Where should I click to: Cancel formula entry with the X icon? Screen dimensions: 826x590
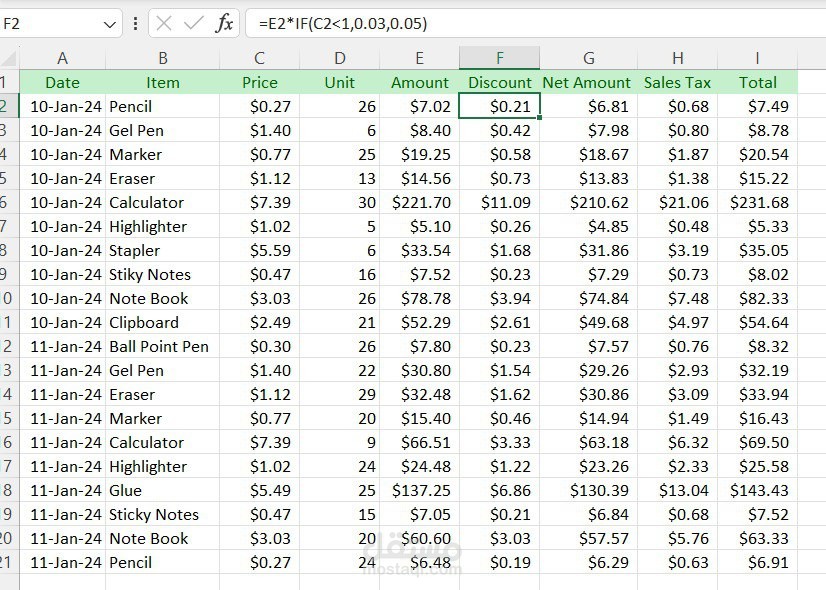pos(164,23)
